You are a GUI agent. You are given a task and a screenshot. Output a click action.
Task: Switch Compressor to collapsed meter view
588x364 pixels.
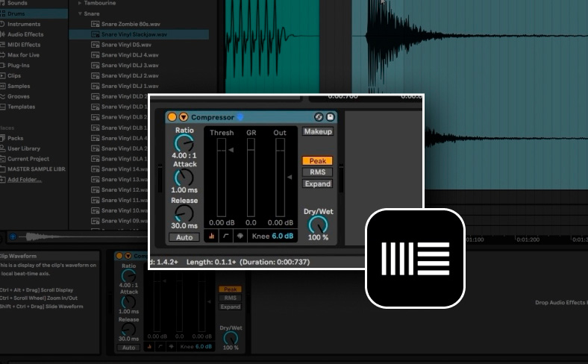tap(211, 236)
